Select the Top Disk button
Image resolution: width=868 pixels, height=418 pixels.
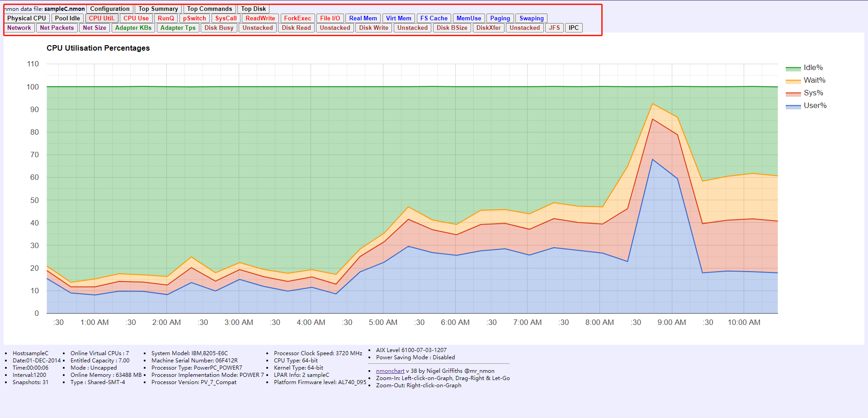tap(253, 9)
